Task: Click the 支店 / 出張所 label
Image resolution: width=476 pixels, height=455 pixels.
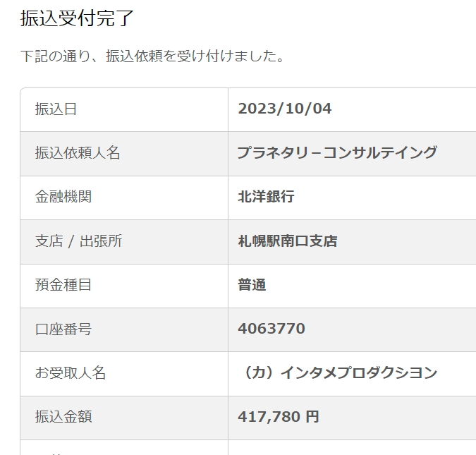Action: [x=78, y=241]
